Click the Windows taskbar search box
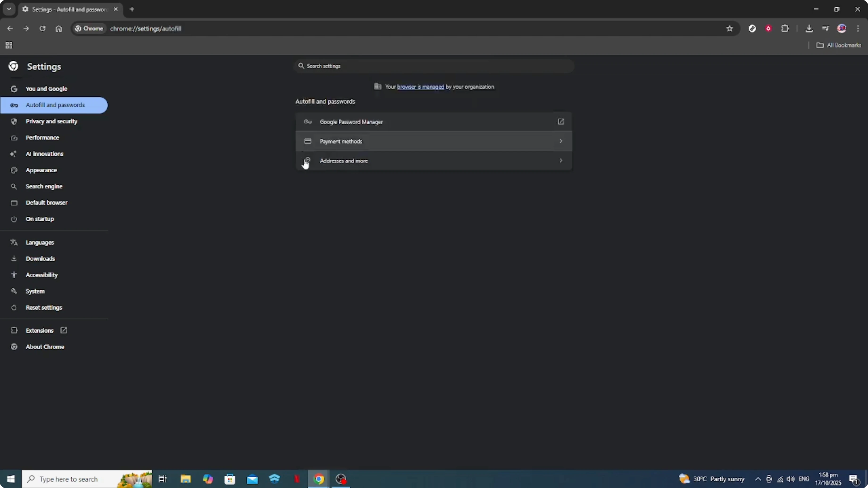This screenshot has width=868, height=488. tap(87, 479)
